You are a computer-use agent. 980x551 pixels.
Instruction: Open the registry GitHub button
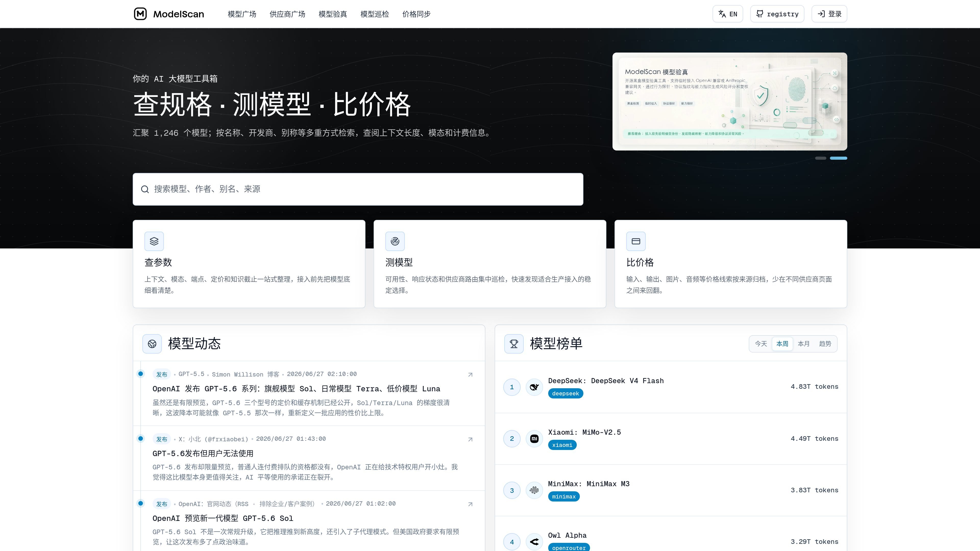[777, 14]
